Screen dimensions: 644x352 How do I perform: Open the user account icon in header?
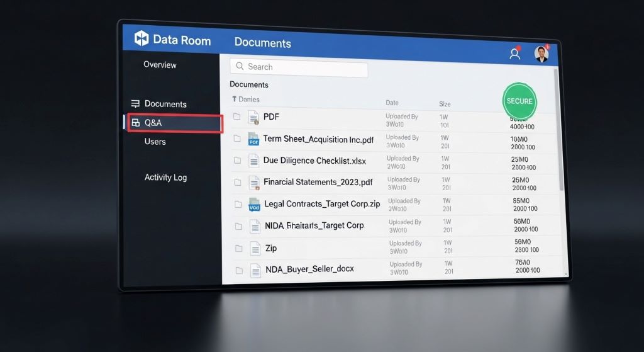(x=514, y=54)
